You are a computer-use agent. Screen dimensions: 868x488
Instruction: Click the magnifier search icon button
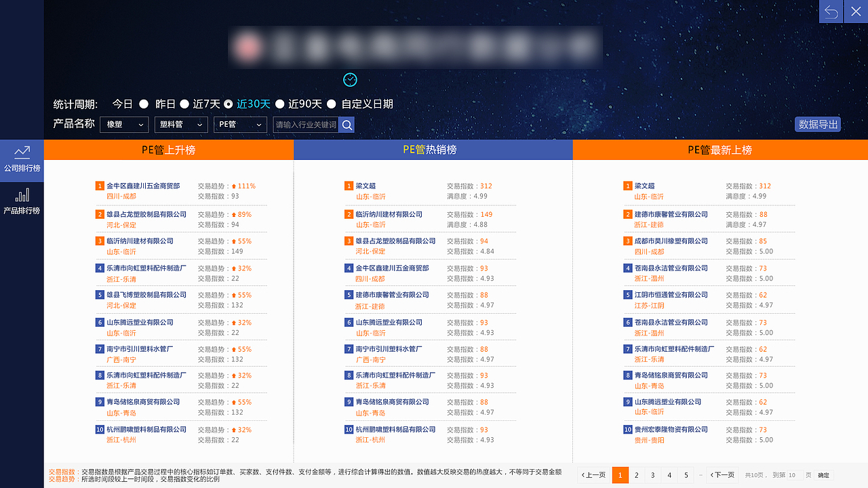tap(347, 125)
